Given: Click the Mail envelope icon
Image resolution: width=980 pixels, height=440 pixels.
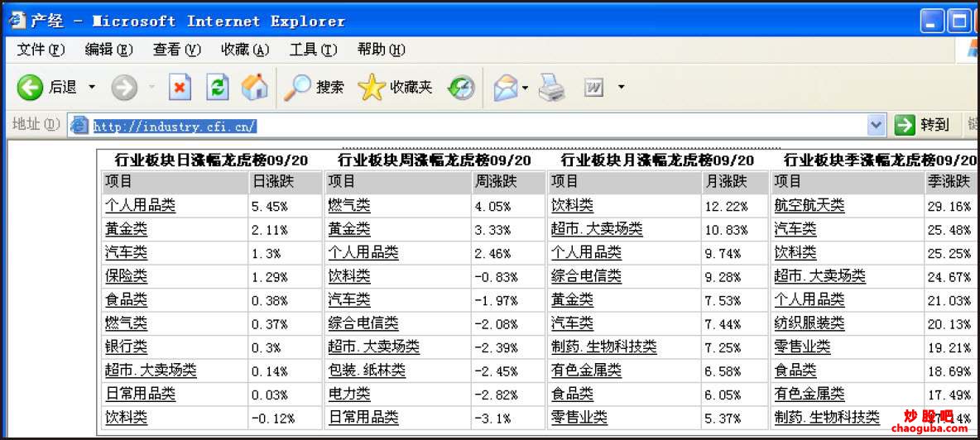Looking at the screenshot, I should click(507, 88).
